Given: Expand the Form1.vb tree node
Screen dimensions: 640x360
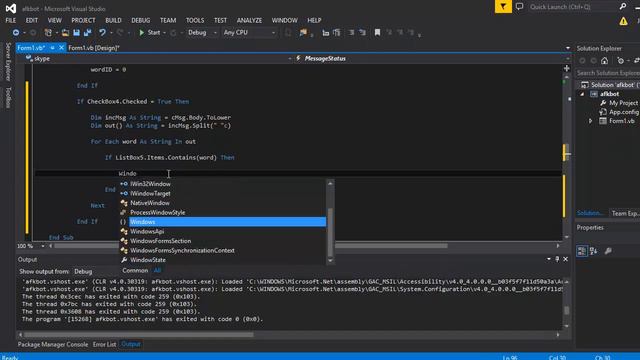Looking at the screenshot, I should tap(590, 121).
